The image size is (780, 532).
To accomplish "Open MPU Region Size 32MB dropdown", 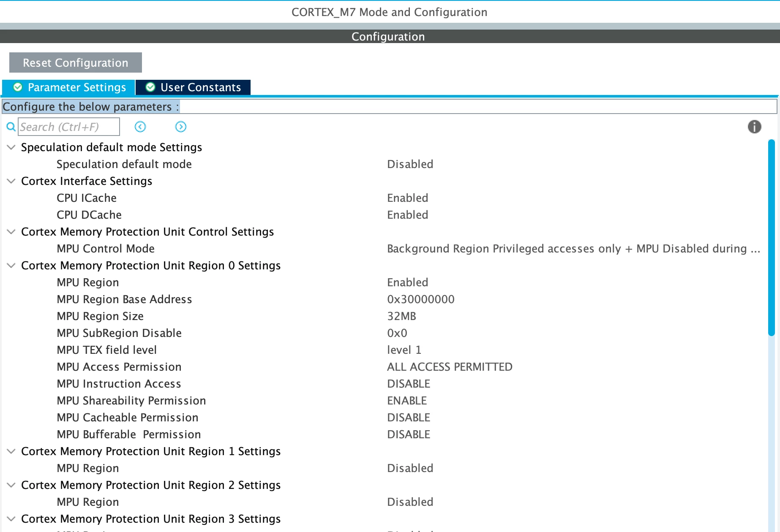I will click(x=402, y=316).
